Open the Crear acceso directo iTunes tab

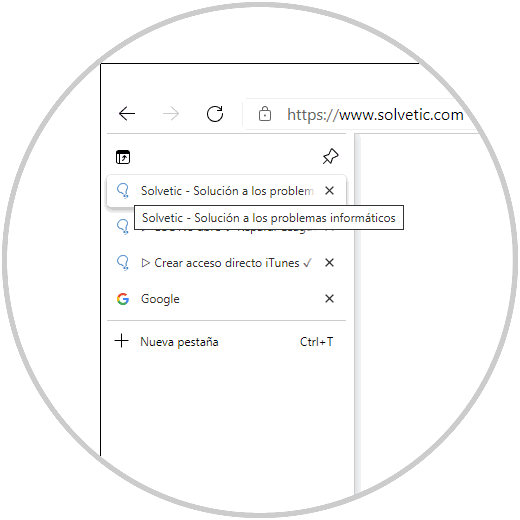[226, 263]
